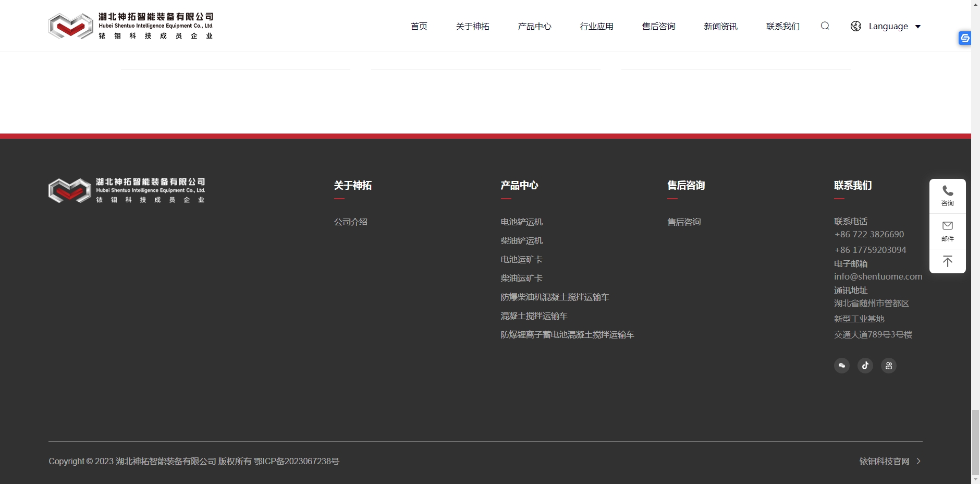Click the phone consultation icon in floating sidebar
The height and width of the screenshot is (484, 980).
coord(948,196)
